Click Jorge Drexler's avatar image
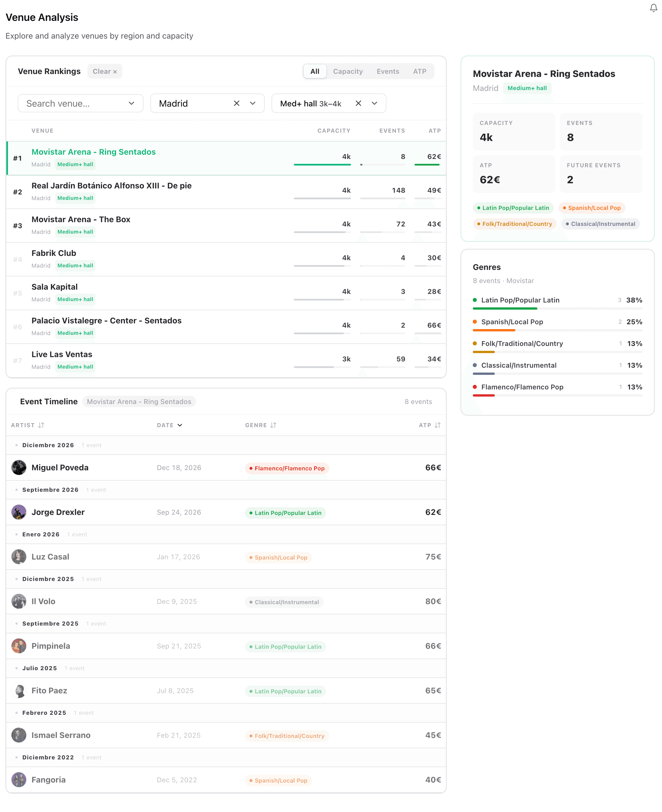 (x=19, y=512)
